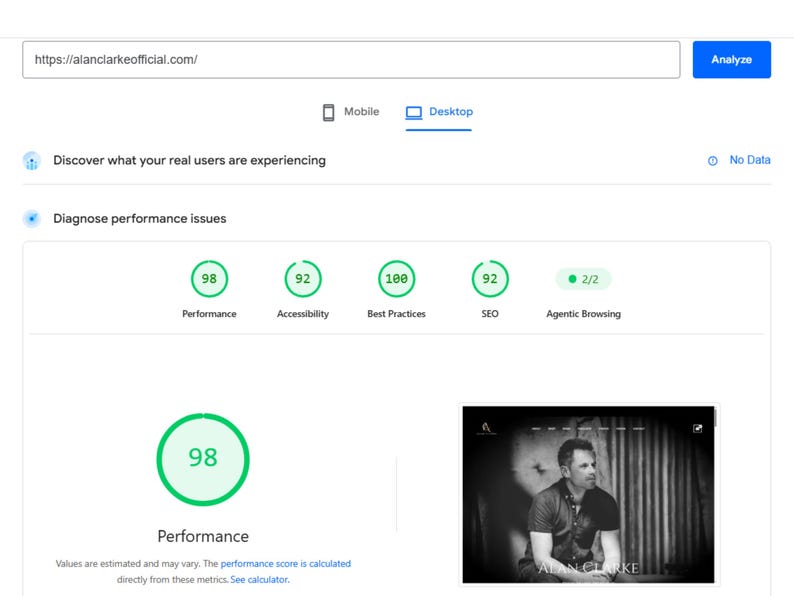Jump to Best Practices gauge 100
This screenshot has width=794, height=596.
[x=396, y=279]
